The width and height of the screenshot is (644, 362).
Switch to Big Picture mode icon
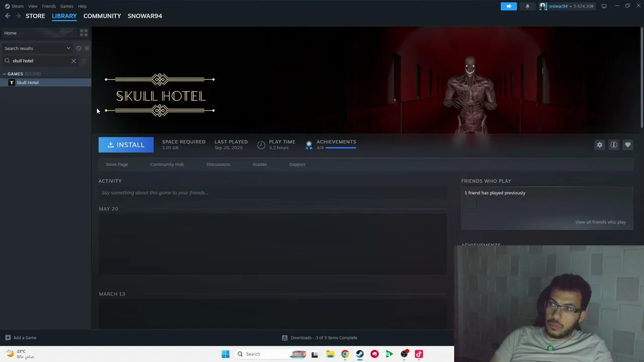click(x=604, y=6)
